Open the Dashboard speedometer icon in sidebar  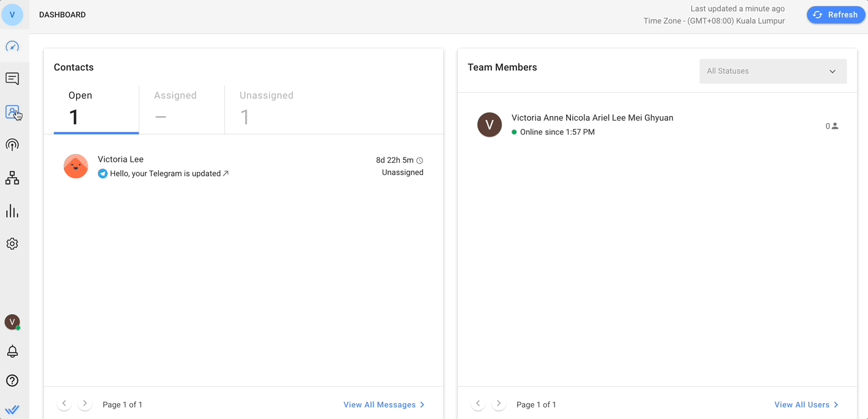tap(12, 46)
